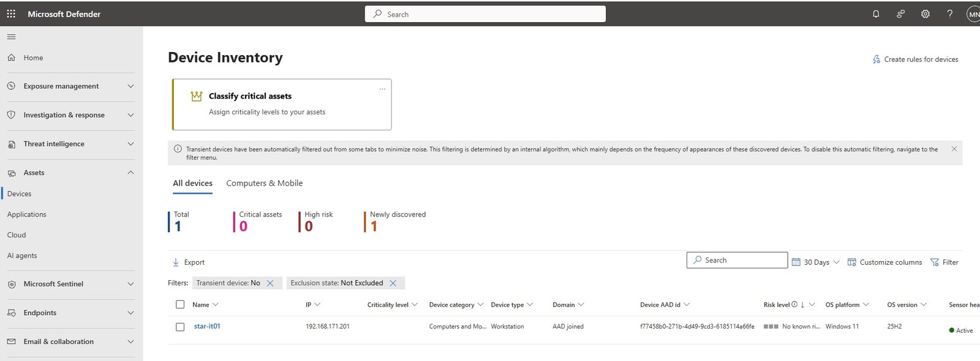Open the app launcher waffle icon
The width and height of the screenshot is (980, 361).
pyautogui.click(x=11, y=13)
